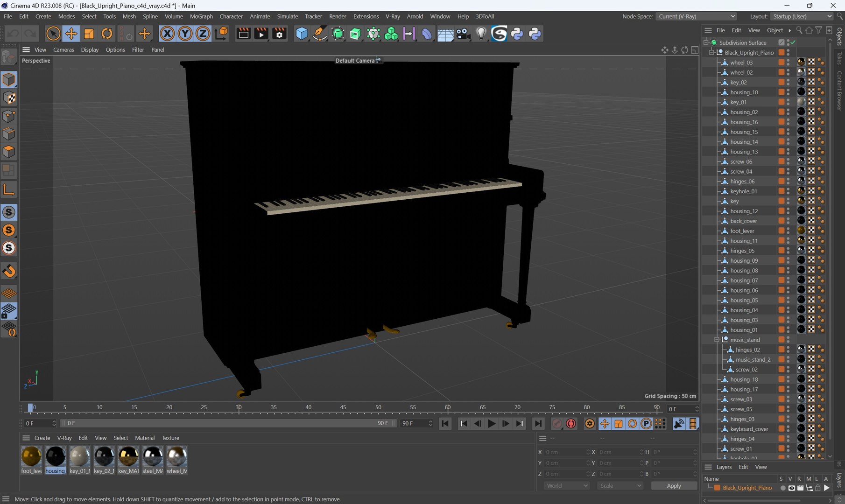Add a Cube primitive object
The width and height of the screenshot is (845, 504).
pos(302,34)
